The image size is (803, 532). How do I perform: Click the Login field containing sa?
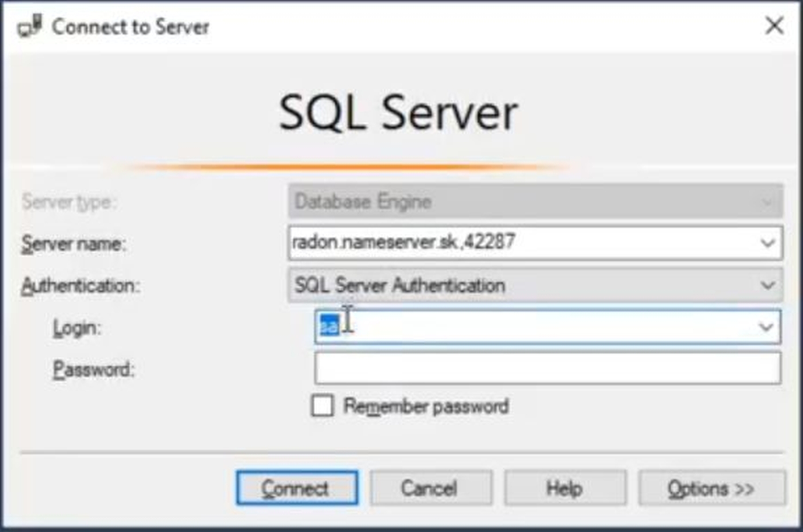532,327
